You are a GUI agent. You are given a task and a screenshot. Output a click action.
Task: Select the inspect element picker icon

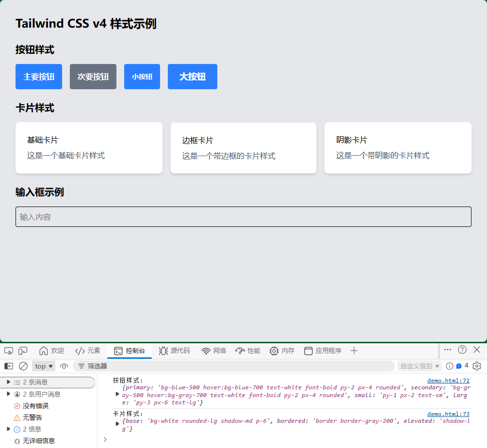(9, 351)
